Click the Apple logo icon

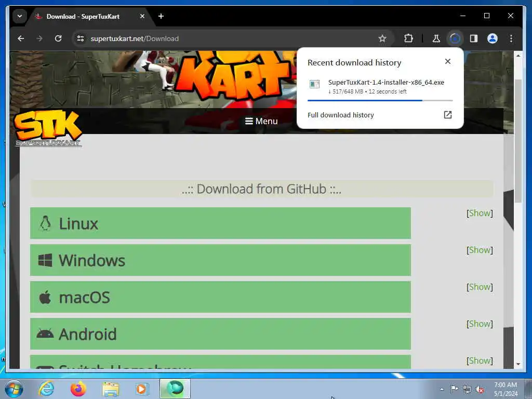(45, 297)
